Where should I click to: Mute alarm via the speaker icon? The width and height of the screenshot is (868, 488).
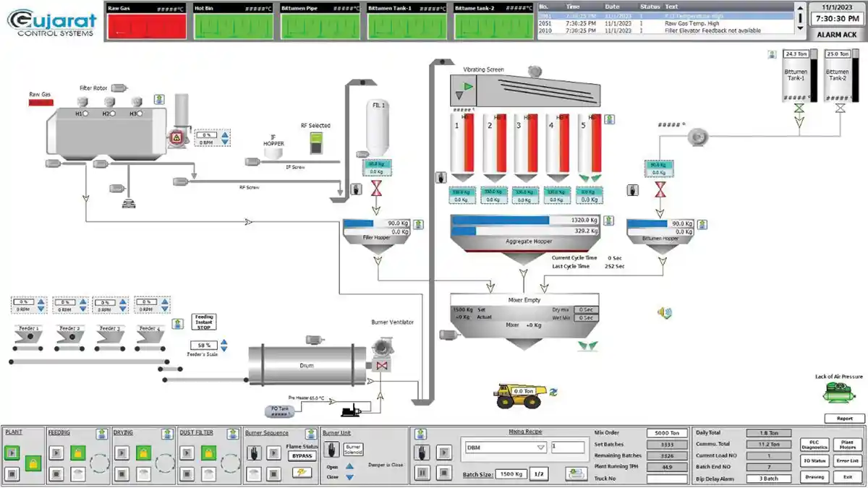664,312
